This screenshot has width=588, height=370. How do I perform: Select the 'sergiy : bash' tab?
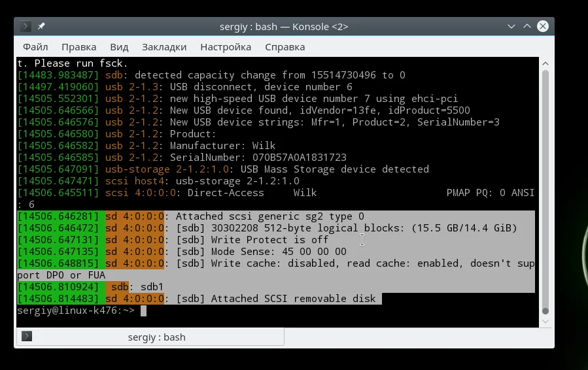tap(150, 337)
